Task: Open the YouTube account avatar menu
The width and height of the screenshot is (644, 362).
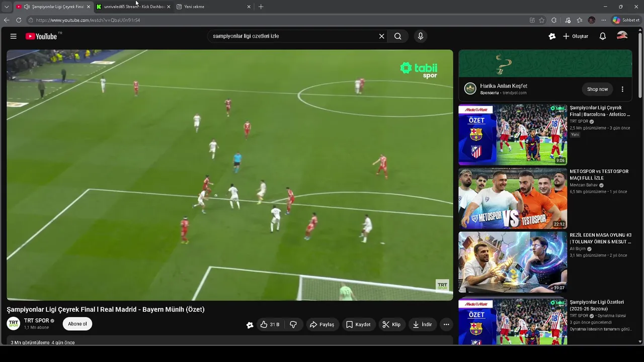Action: [x=622, y=36]
